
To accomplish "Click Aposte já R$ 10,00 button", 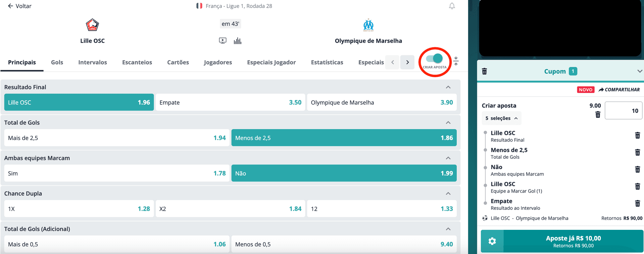I will 574,241.
